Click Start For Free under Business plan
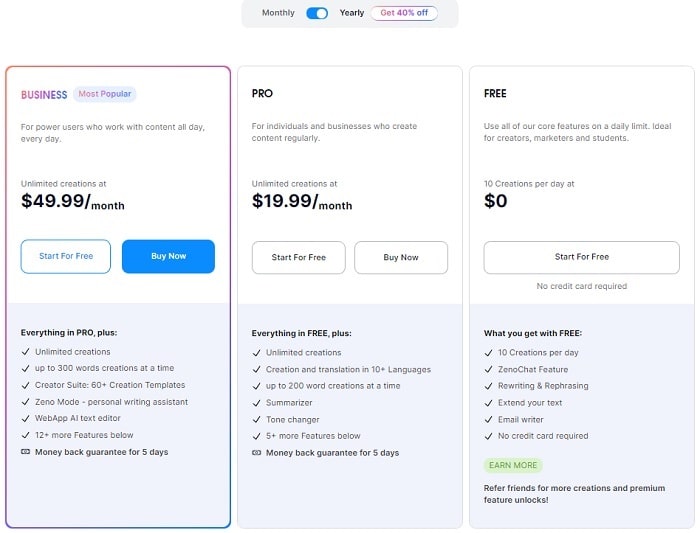 [x=66, y=256]
